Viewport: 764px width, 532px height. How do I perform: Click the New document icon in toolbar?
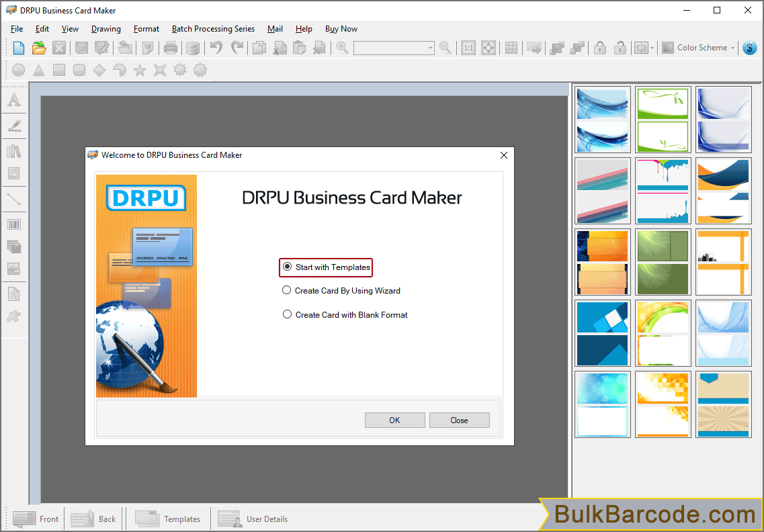tap(19, 48)
